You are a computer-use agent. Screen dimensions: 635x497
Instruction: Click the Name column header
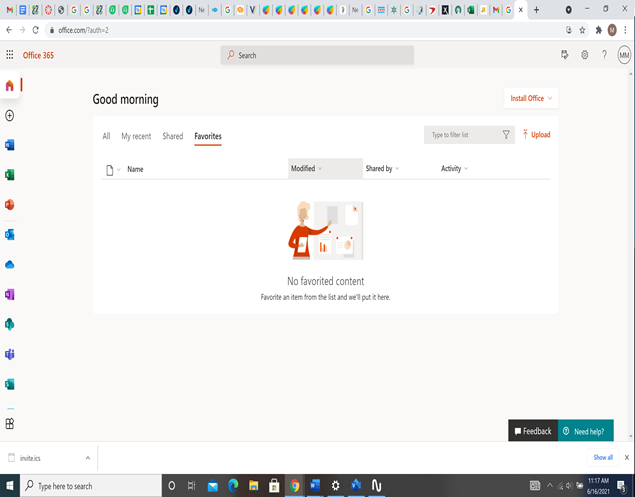pos(135,169)
